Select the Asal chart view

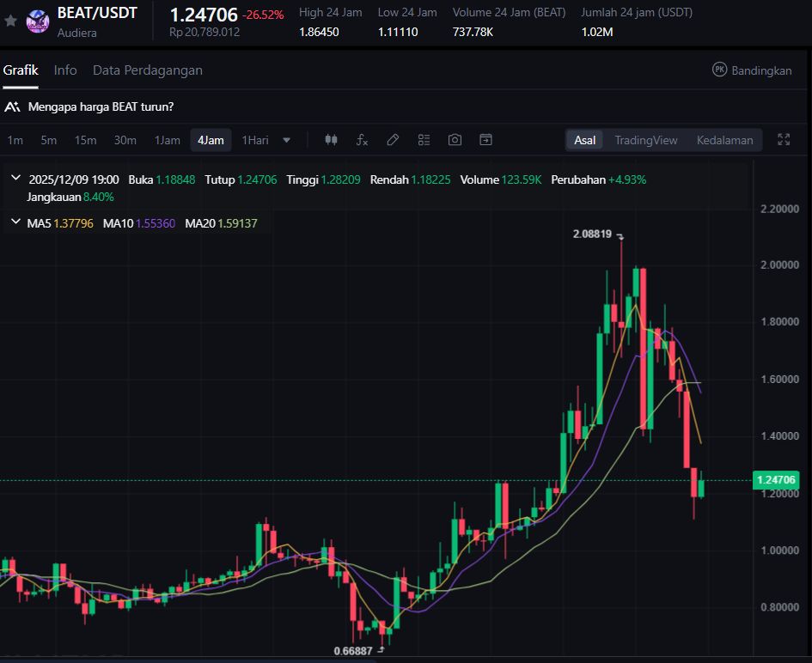[x=585, y=140]
